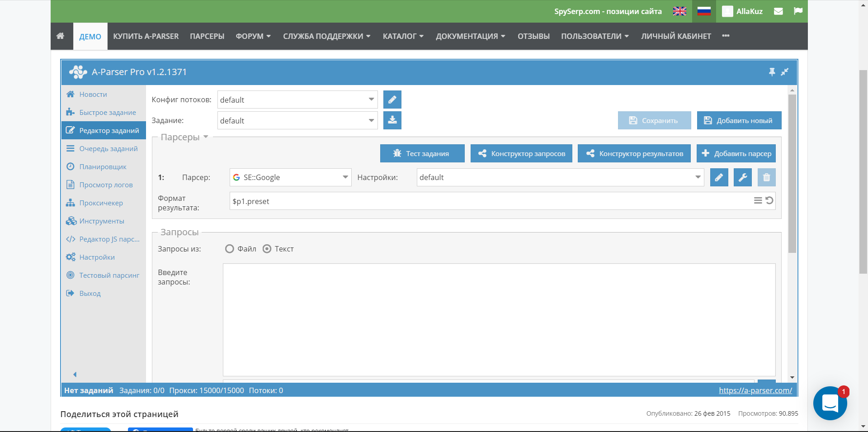The image size is (868, 432).
Task: Open Инструменты in the sidebar
Action: coord(104,221)
